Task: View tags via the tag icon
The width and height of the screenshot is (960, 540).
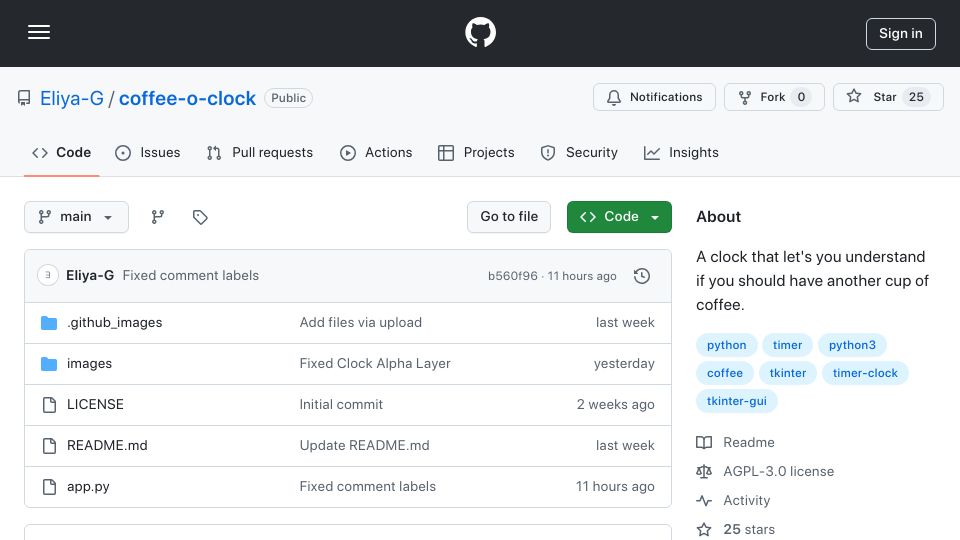Action: (x=200, y=217)
